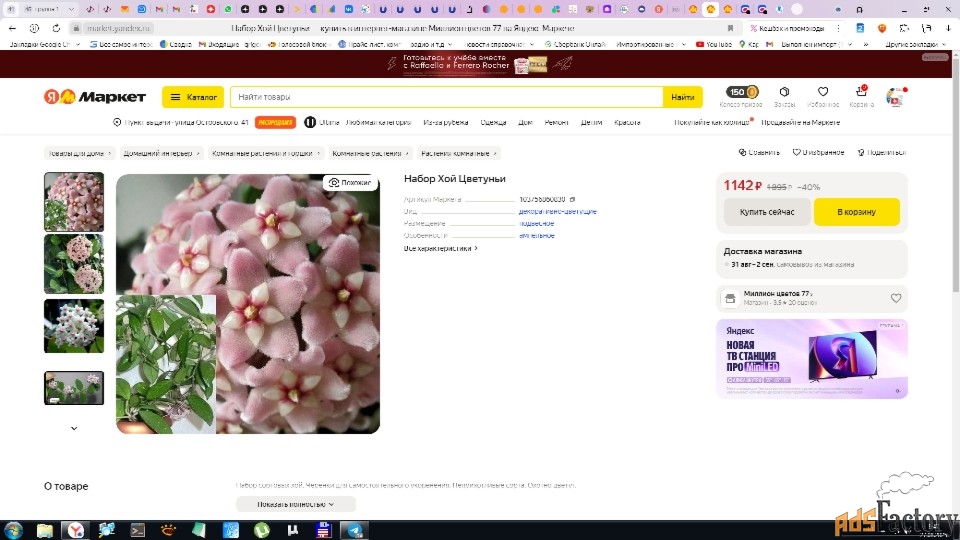Expand 'Показать полностью' product description

pyautogui.click(x=295, y=504)
